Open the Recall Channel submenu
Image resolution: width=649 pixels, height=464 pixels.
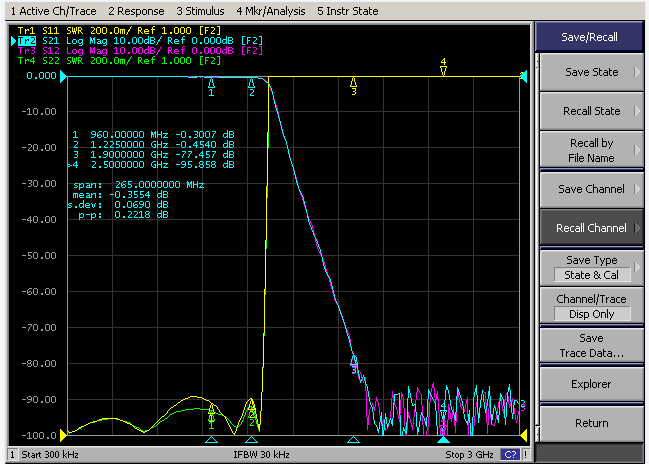tap(591, 228)
